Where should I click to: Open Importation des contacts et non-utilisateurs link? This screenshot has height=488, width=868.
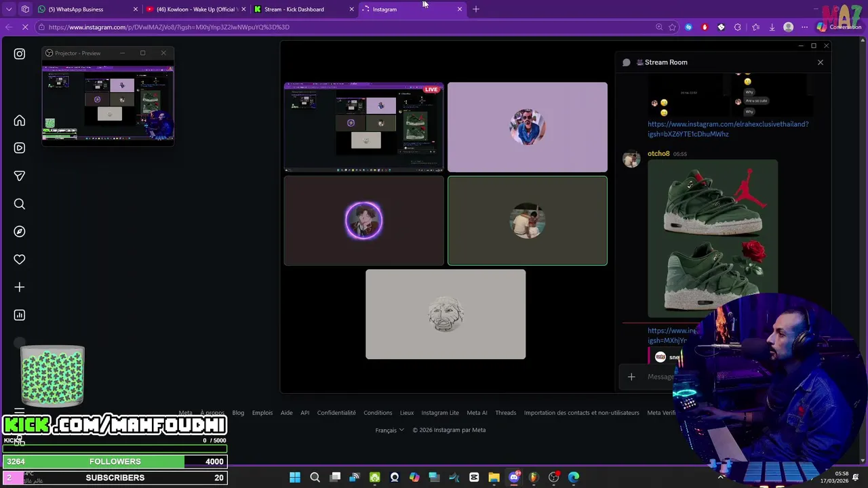[582, 413]
